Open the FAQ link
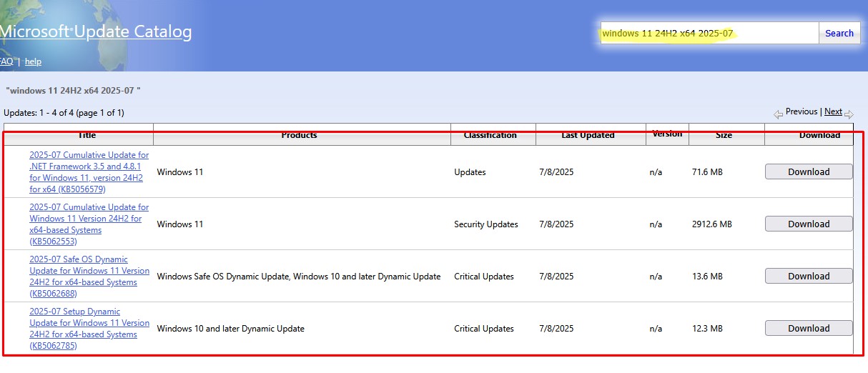 [x=6, y=61]
